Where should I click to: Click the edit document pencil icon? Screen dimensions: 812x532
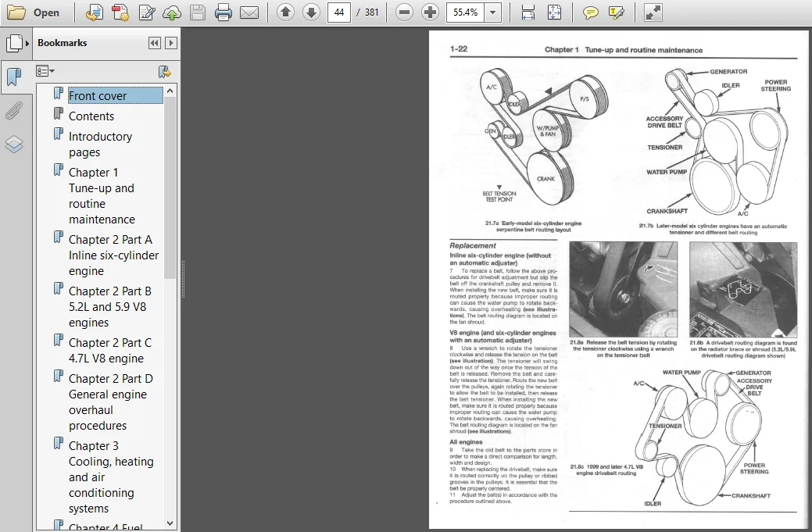click(x=147, y=12)
